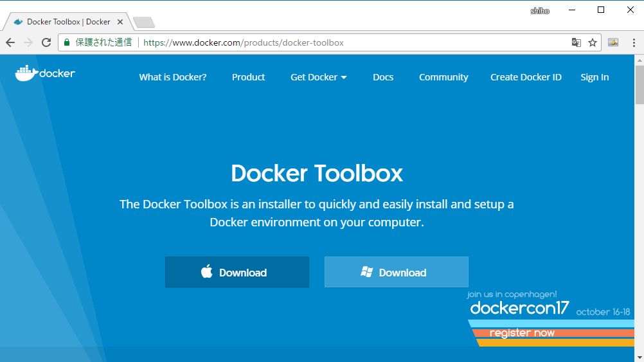Go back to the previous page
This screenshot has width=644, height=362.
tap(10, 42)
